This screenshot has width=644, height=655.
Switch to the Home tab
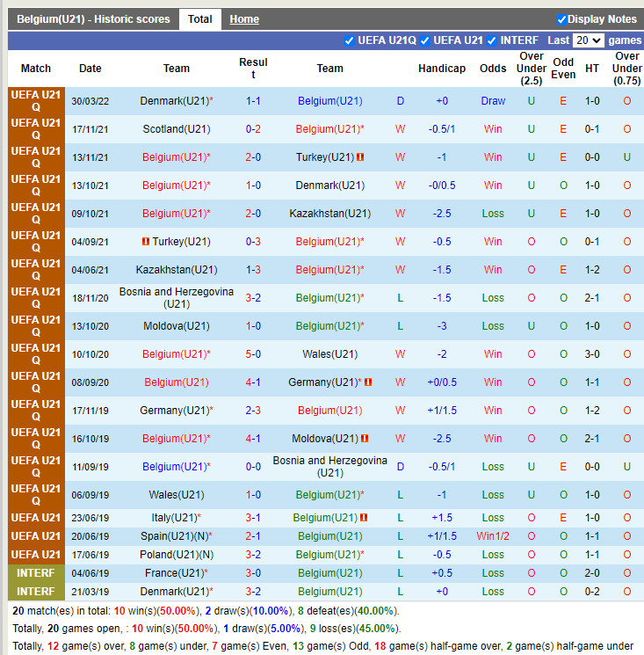pos(244,19)
